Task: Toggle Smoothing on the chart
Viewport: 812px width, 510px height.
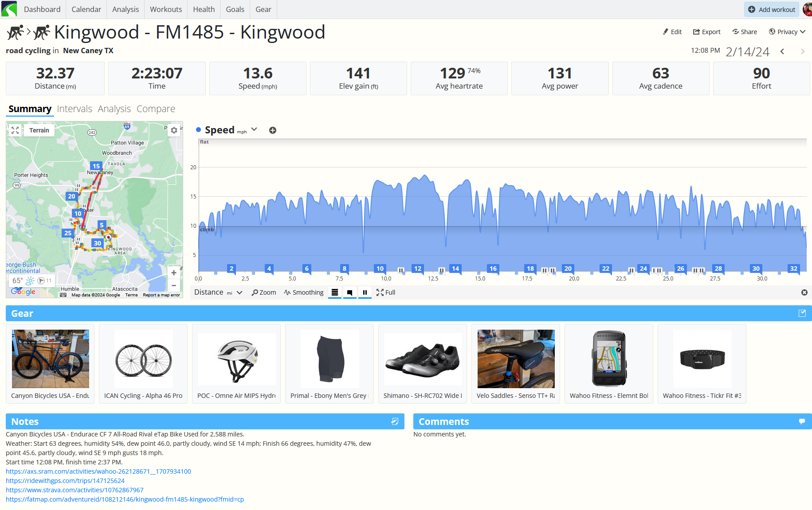Action: pyautogui.click(x=304, y=292)
